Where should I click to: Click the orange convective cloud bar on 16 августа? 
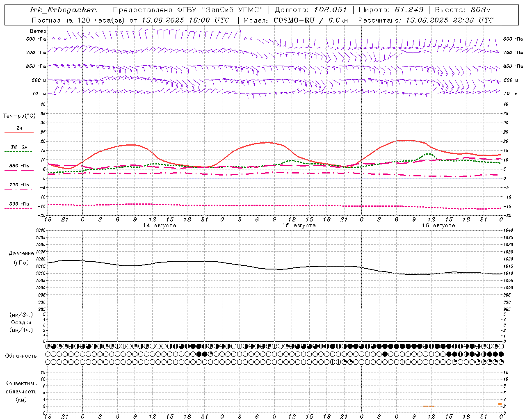tap(429, 406)
